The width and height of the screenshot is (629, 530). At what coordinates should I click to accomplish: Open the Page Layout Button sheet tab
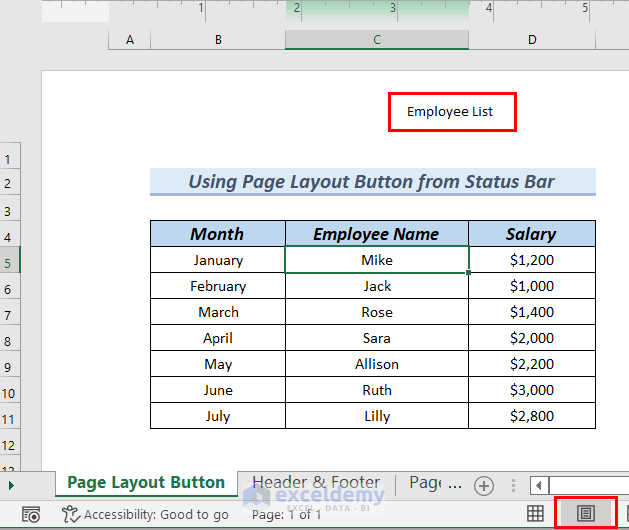click(x=146, y=483)
